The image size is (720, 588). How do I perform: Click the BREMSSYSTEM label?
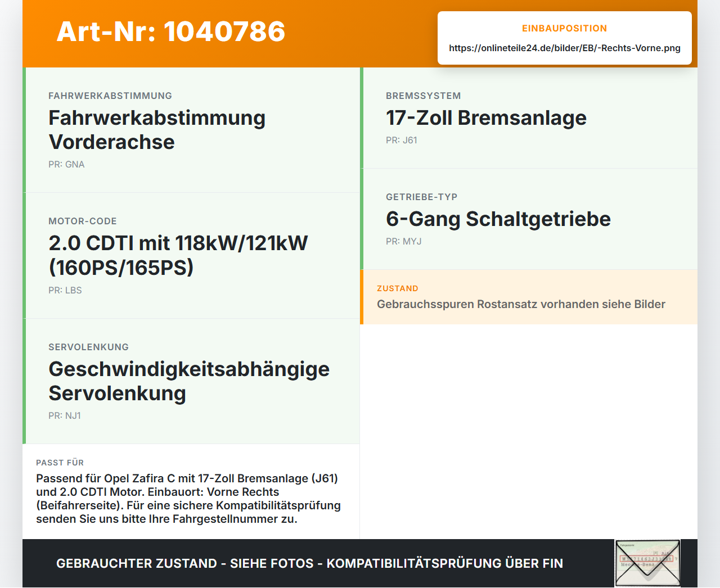pos(424,96)
